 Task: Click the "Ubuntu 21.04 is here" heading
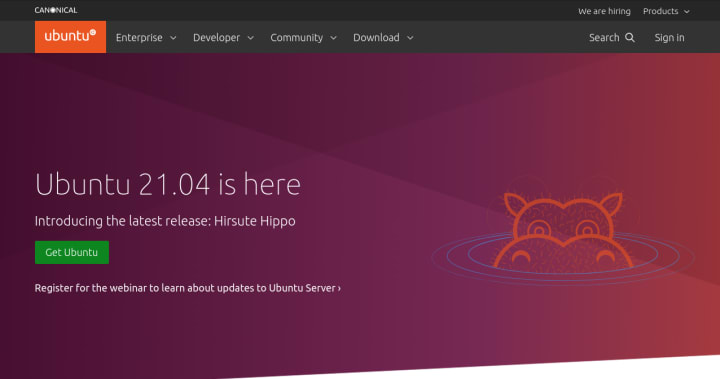[x=168, y=184]
